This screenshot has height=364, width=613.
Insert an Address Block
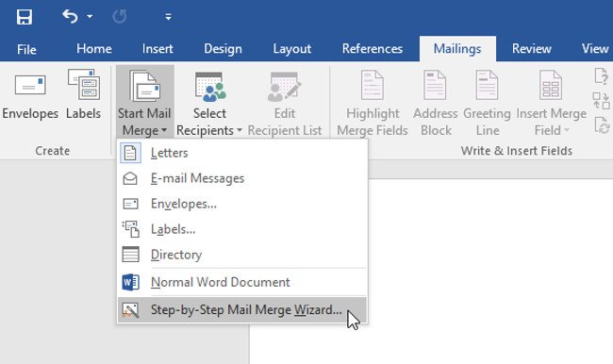point(436,104)
